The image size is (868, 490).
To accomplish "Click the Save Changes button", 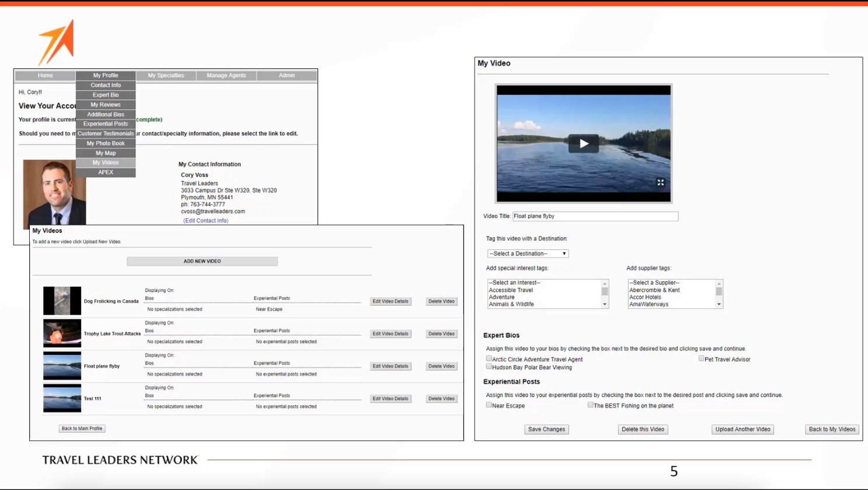I will [546, 429].
